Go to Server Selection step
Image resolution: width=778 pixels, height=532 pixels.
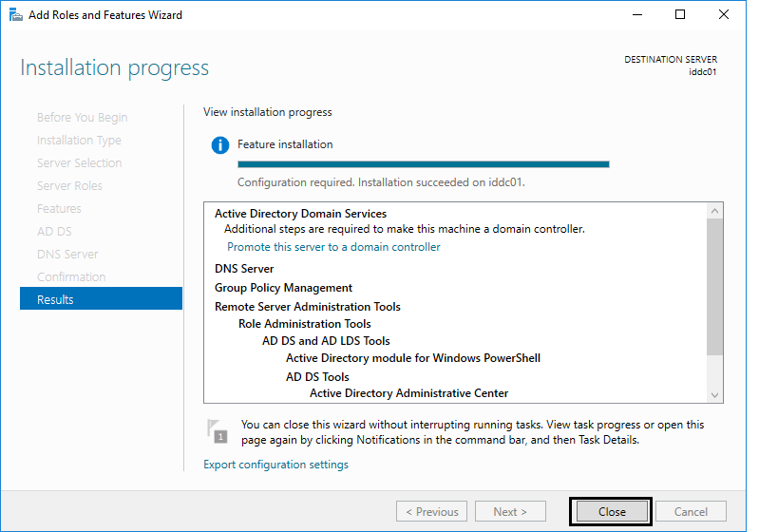80,163
